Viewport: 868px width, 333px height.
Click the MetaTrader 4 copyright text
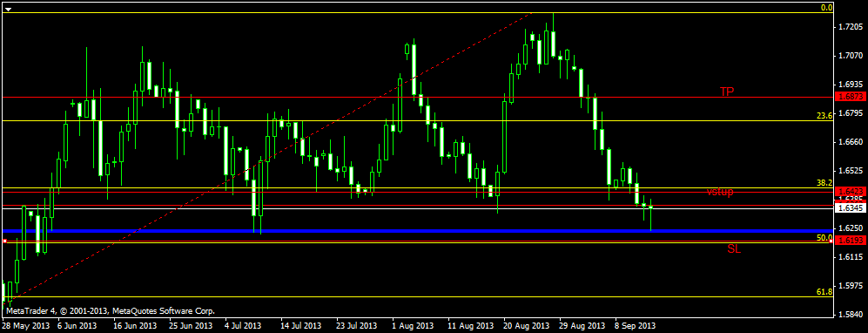[x=111, y=311]
